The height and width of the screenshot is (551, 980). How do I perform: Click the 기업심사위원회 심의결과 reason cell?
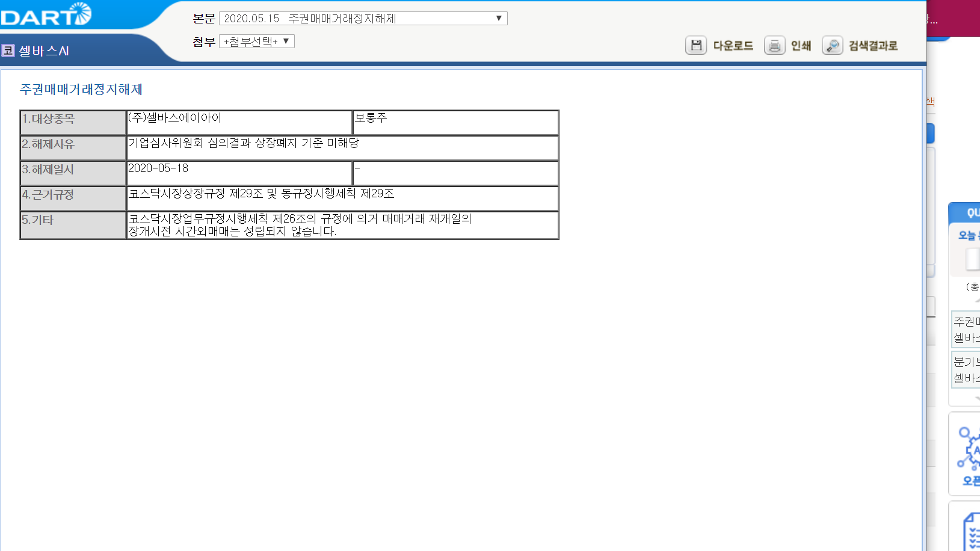tap(342, 148)
